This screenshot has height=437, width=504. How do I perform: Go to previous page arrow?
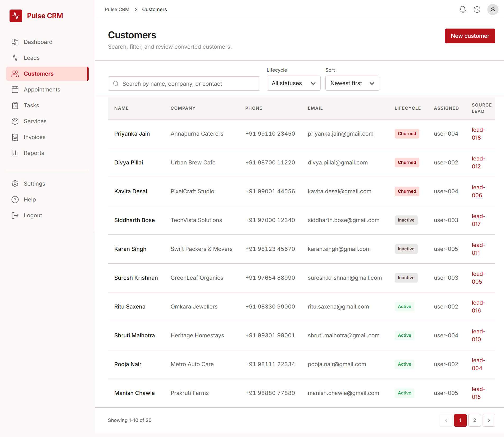coord(446,420)
